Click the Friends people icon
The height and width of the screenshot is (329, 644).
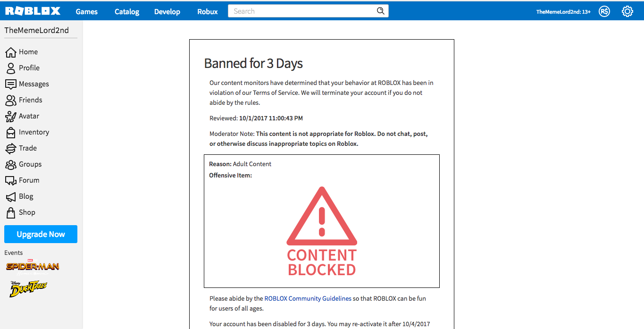click(10, 101)
